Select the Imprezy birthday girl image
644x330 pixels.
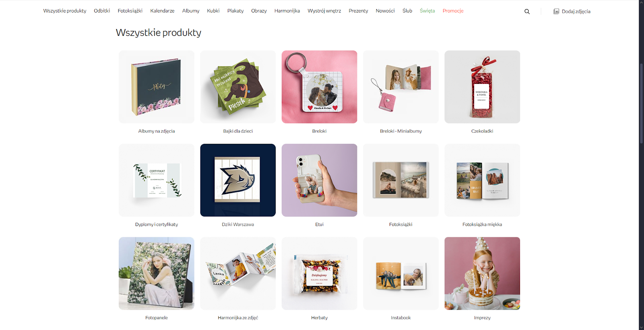coord(482,273)
